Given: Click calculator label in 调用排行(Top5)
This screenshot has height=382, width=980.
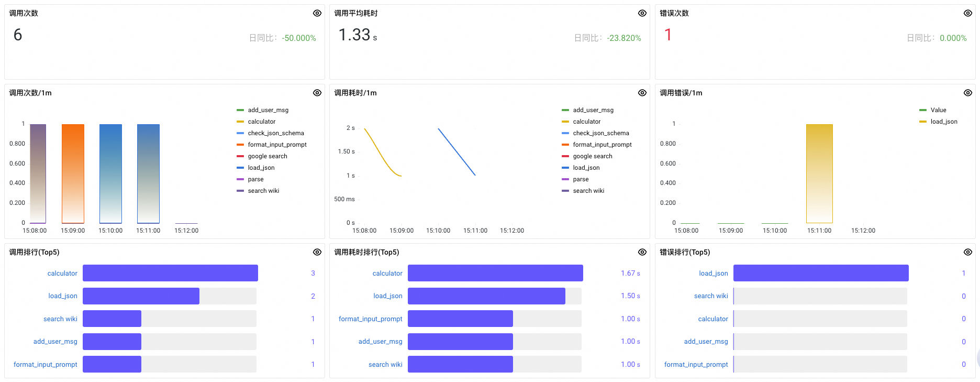Looking at the screenshot, I should tap(62, 274).
